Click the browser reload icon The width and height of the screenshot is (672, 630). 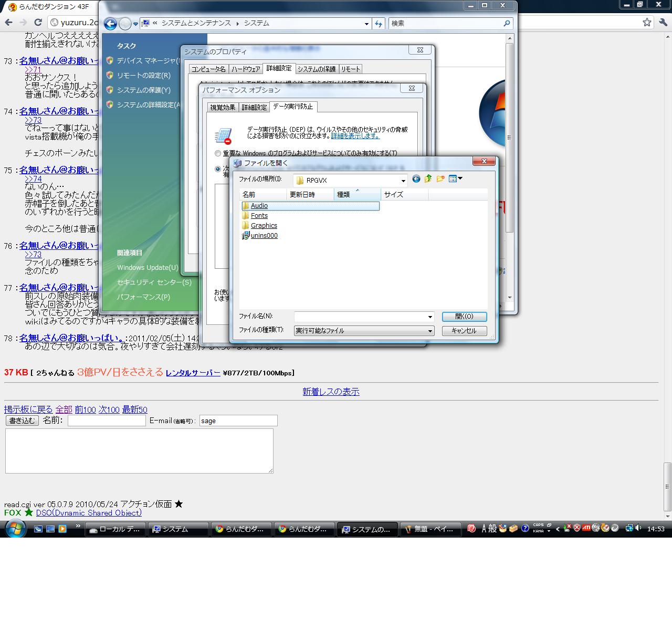38,22
